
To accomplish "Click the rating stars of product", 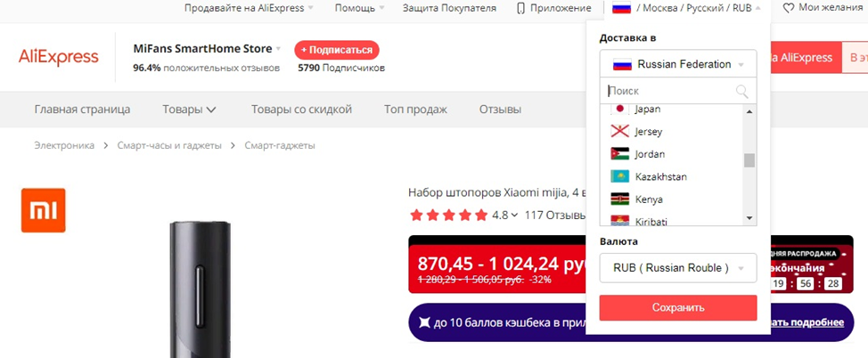I will tap(448, 215).
